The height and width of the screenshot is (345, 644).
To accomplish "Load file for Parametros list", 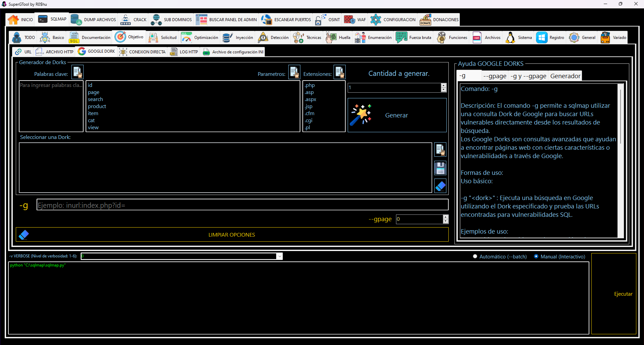I will click(x=294, y=72).
